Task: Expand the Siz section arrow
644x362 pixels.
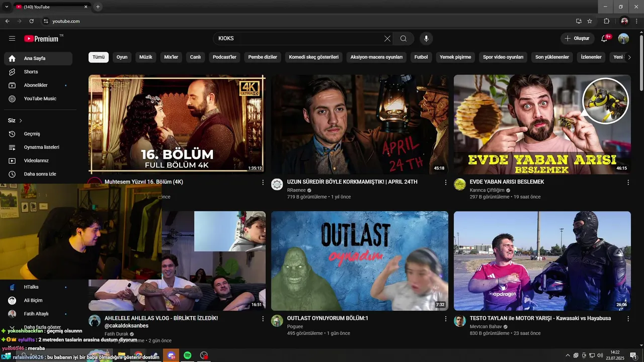Action: [21, 121]
